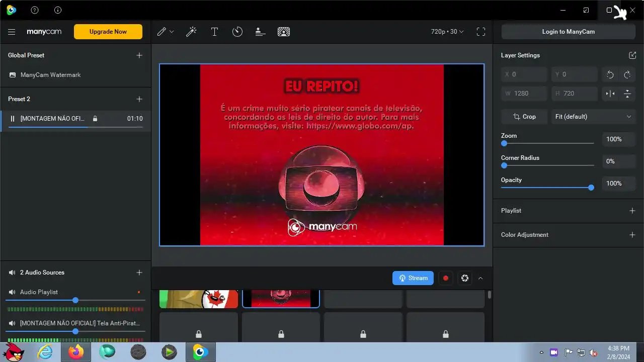The width and height of the screenshot is (644, 362).
Task: Open the help question mark icon
Action: (35, 10)
